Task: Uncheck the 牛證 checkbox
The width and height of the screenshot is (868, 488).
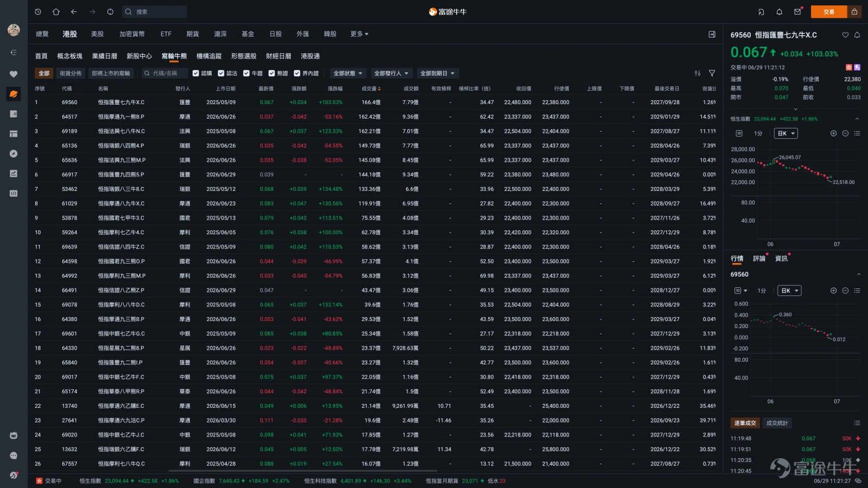Action: (246, 73)
